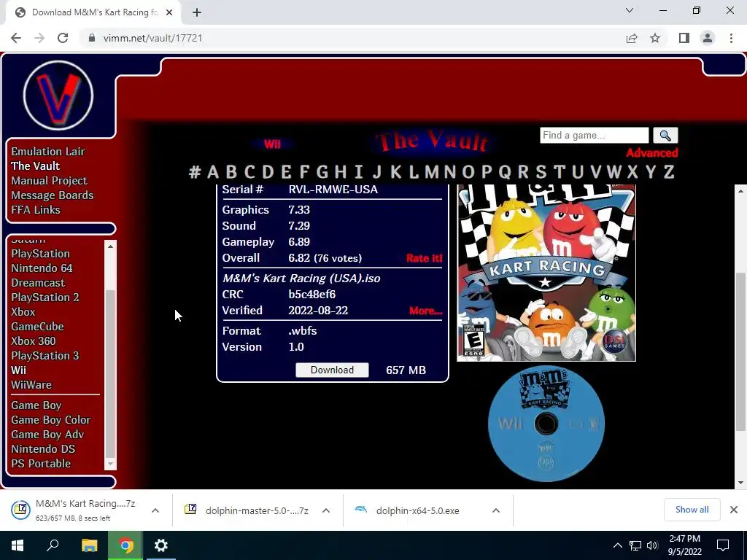Browse games starting with letter Z

[x=669, y=172]
